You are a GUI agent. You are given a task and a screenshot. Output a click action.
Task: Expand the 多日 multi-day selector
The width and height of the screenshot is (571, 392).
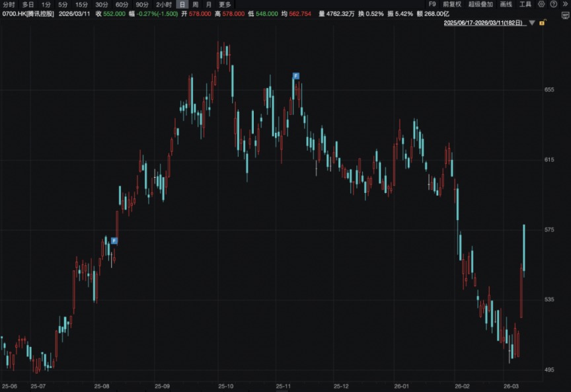pyautogui.click(x=26, y=4)
